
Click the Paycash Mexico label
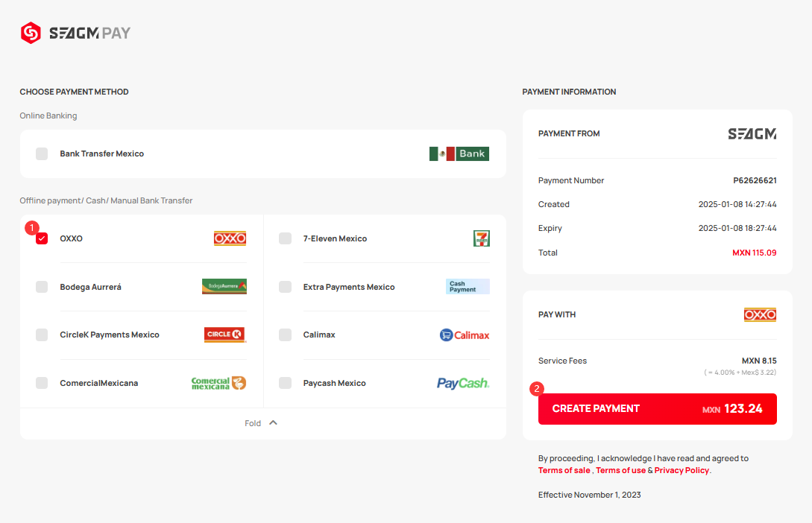(x=335, y=383)
